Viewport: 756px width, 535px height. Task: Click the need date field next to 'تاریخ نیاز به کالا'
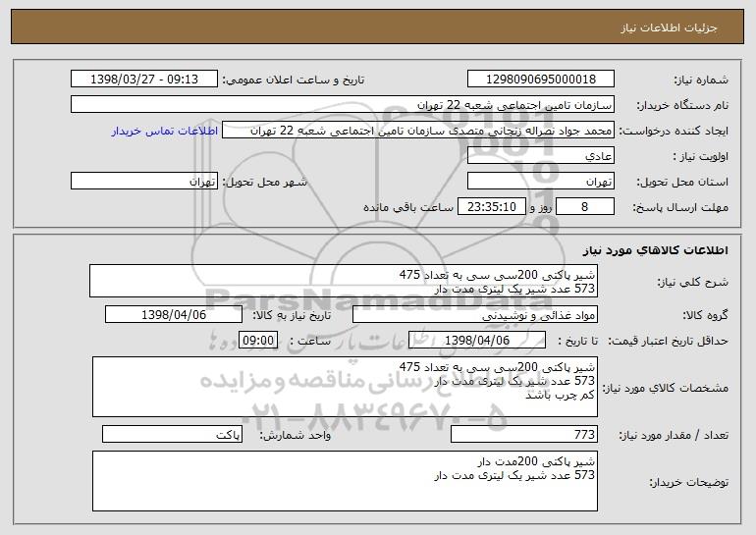174,315
